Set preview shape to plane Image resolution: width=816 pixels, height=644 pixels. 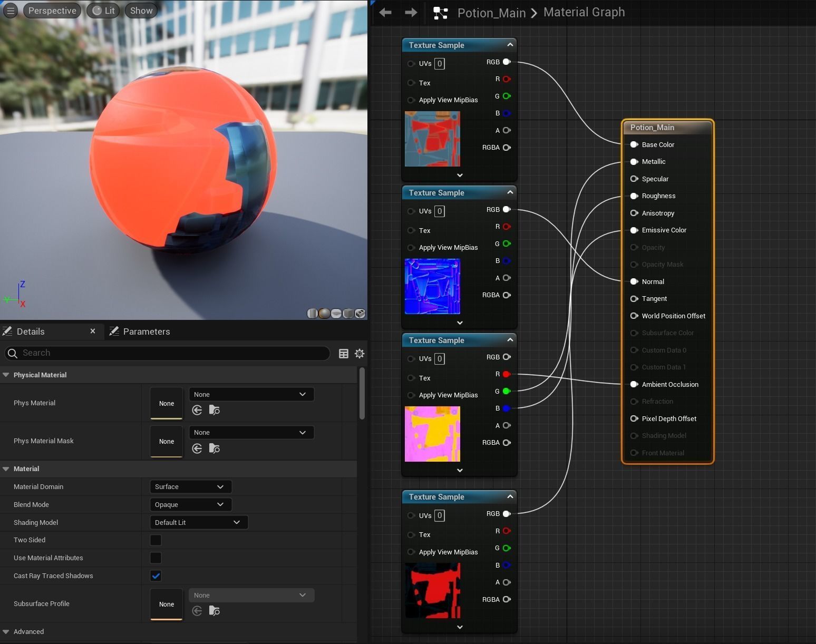[x=336, y=314]
